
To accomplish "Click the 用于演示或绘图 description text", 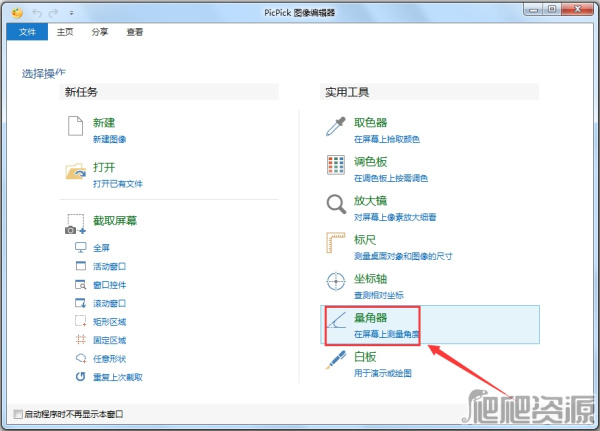I will tap(383, 373).
